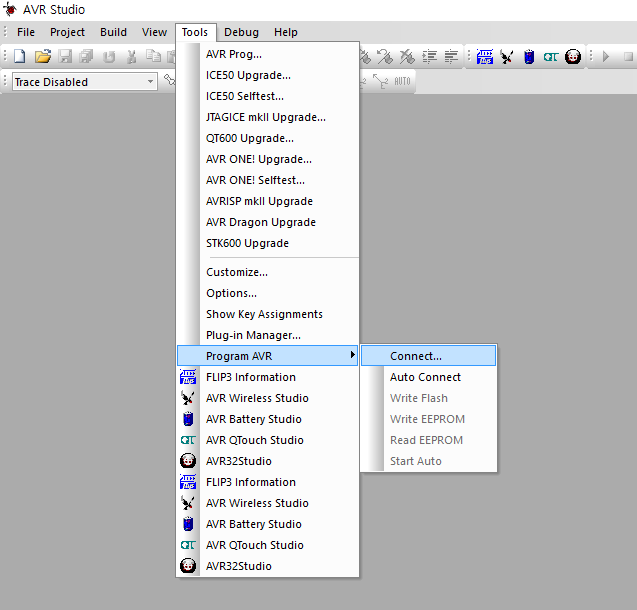Click the previous bookmark curved-arrow icon
Screen dimensions: 637x610
[x=384, y=57]
